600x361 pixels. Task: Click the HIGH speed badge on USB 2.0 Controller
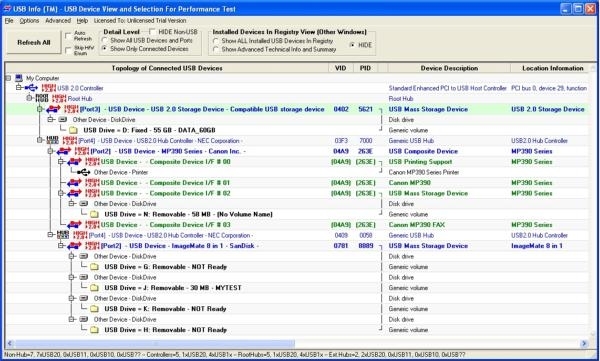49,88
